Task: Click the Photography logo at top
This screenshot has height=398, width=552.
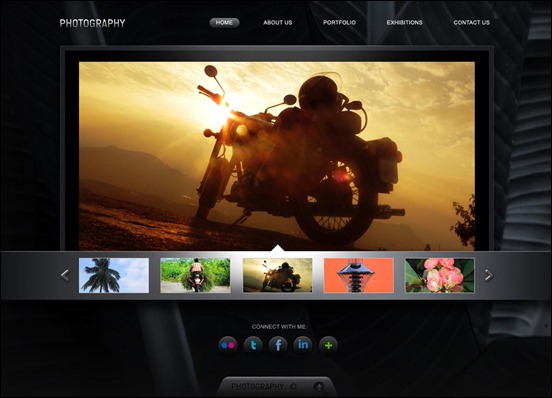Action: (92, 23)
